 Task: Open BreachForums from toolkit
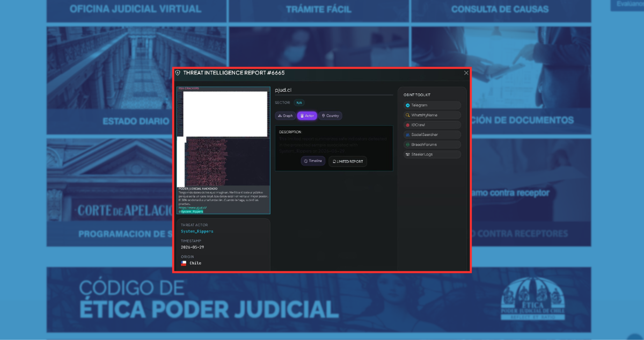pyautogui.click(x=432, y=144)
